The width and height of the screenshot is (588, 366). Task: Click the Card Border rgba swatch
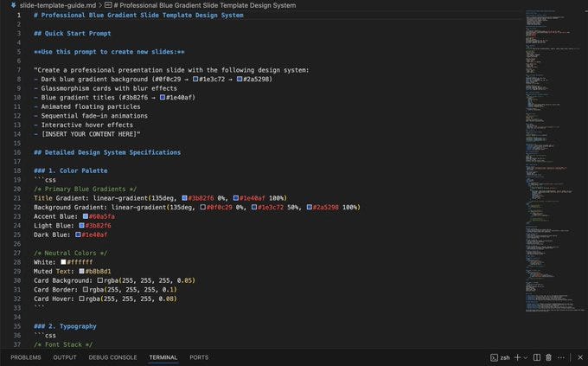coord(86,289)
